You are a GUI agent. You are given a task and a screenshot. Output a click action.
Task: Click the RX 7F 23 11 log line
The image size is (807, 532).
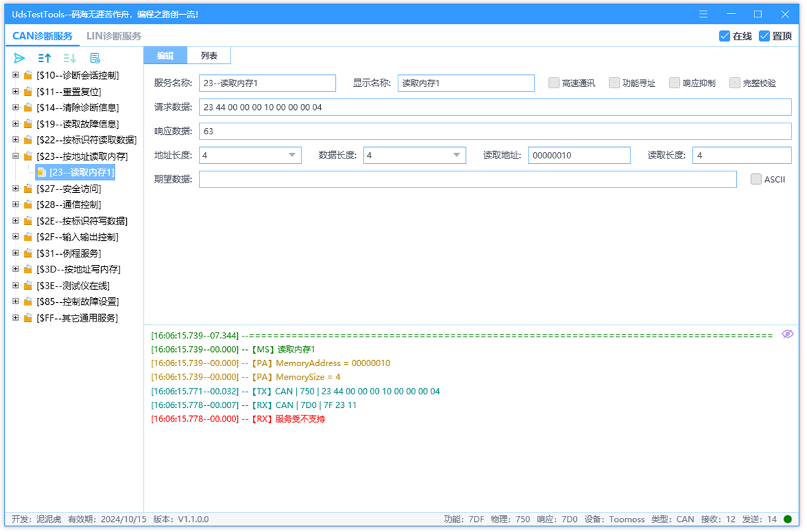253,405
